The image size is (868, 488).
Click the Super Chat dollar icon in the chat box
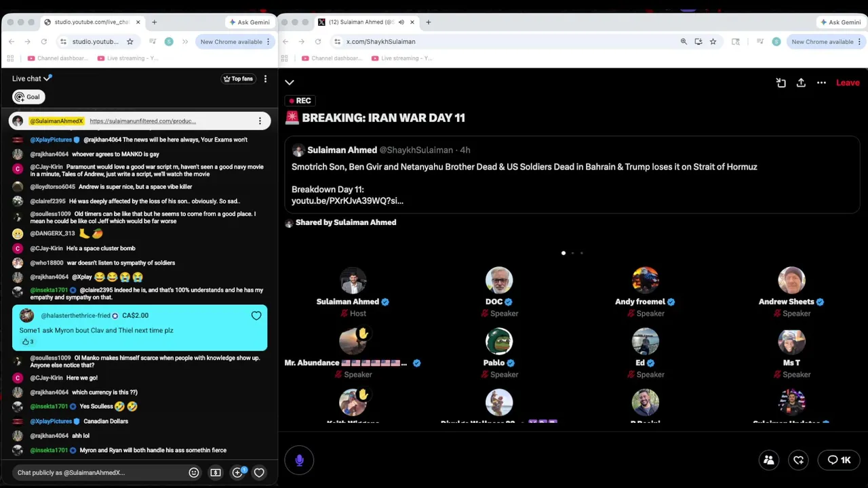point(216,472)
